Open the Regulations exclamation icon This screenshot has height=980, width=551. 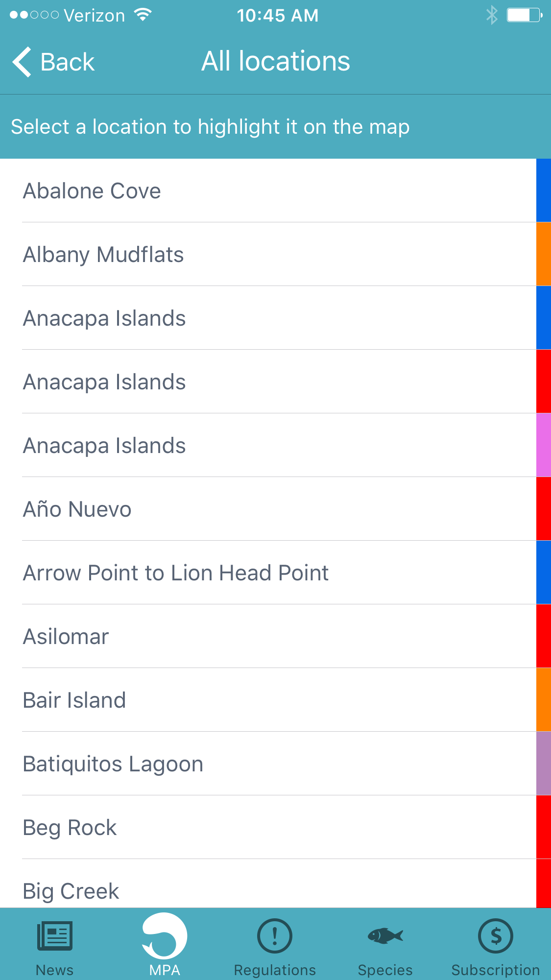pos(275,936)
